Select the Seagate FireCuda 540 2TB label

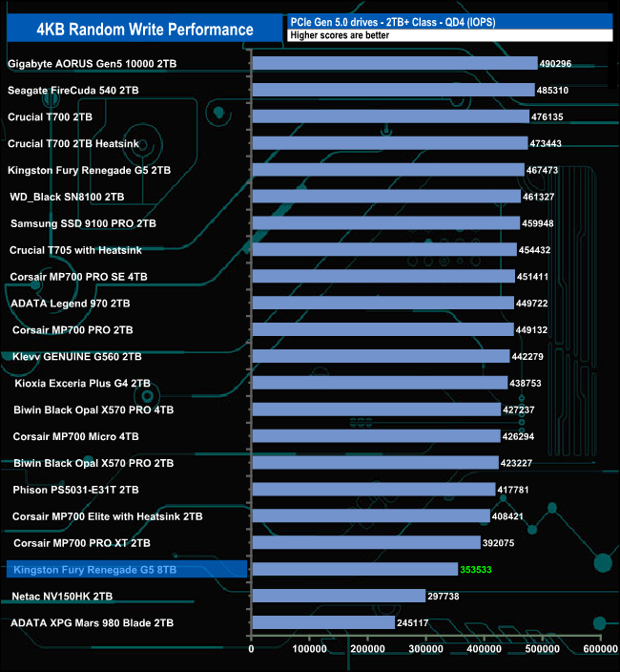[x=73, y=90]
